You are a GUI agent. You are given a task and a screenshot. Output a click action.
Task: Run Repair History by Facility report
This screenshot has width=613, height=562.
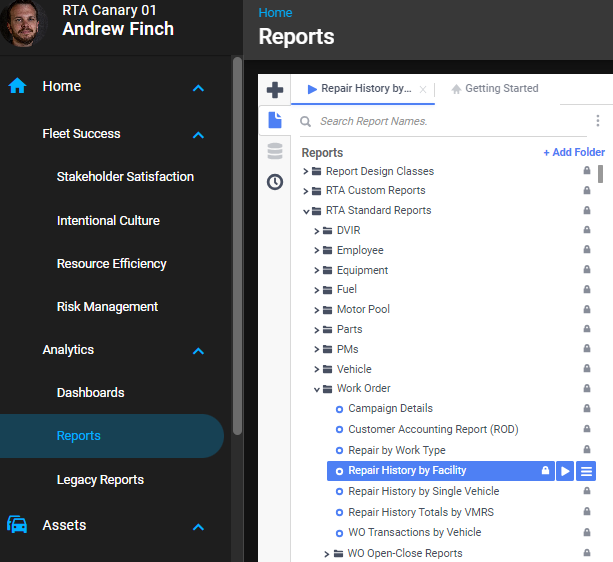(x=565, y=471)
